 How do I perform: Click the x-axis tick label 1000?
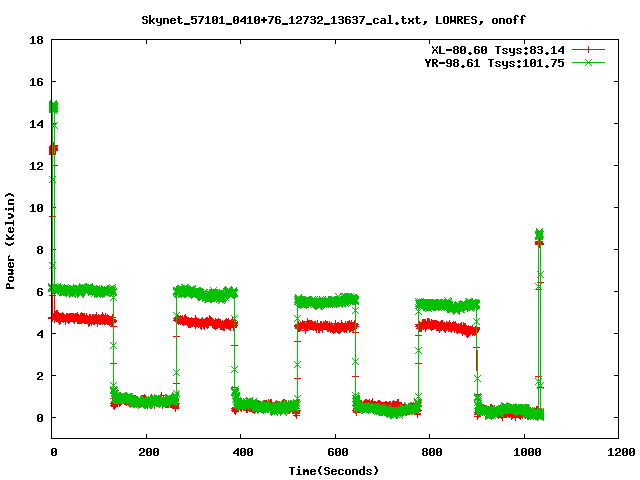pyautogui.click(x=527, y=452)
